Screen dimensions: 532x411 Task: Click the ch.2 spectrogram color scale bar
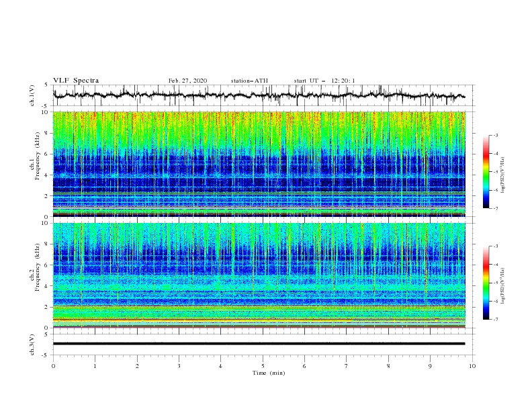click(x=486, y=283)
